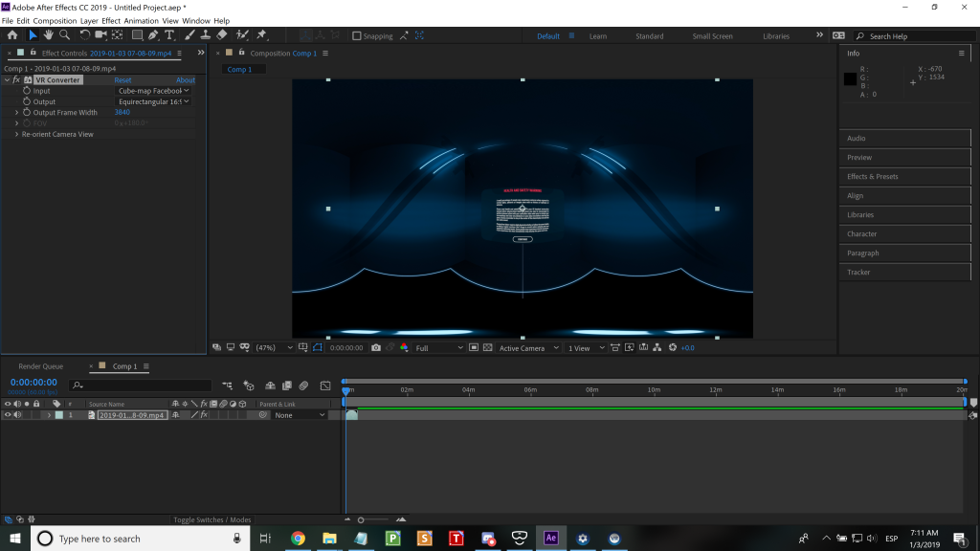Take a snapshot of the composition view

pos(376,347)
